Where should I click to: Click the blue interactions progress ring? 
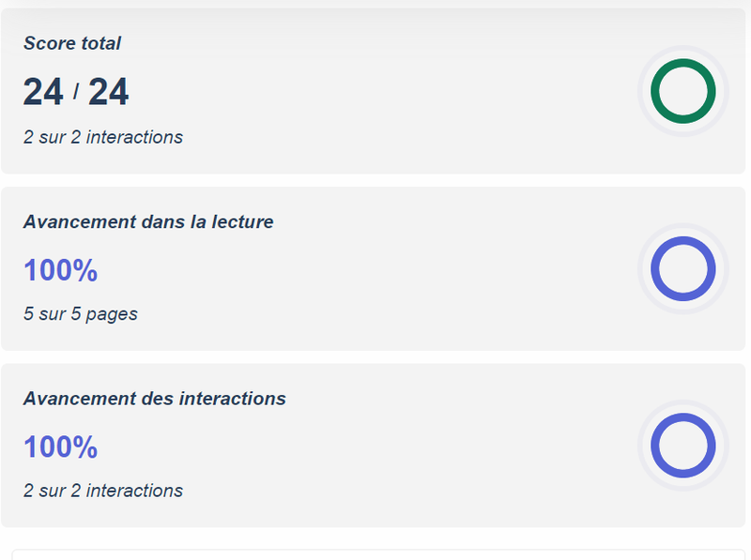pyautogui.click(x=682, y=446)
